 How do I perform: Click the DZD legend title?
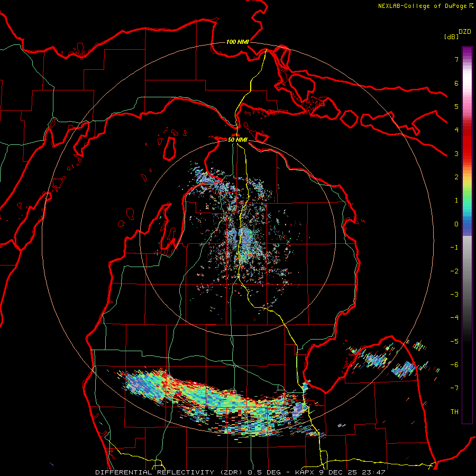coord(465,32)
